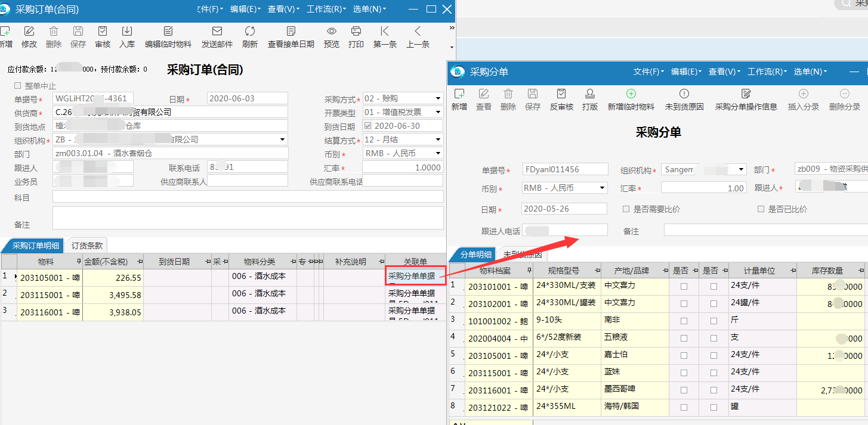Expand 组织机构 dropdown in 采购订单 window
Image resolution: width=868 pixels, height=425 pixels.
point(283,139)
